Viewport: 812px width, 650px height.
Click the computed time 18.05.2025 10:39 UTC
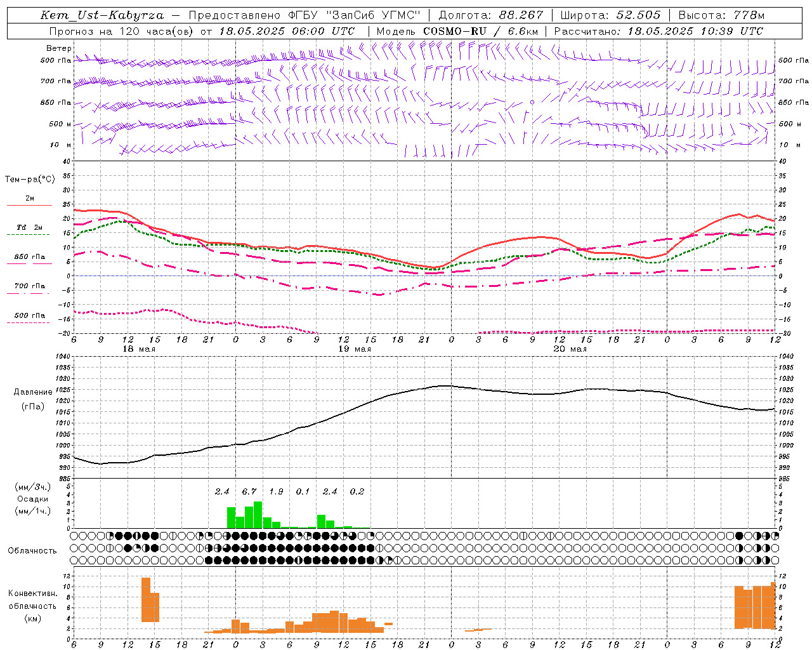click(695, 31)
